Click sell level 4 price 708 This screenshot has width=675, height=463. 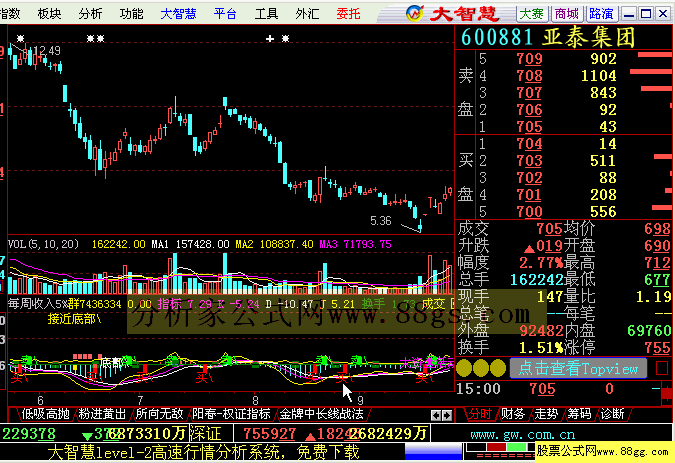point(529,76)
